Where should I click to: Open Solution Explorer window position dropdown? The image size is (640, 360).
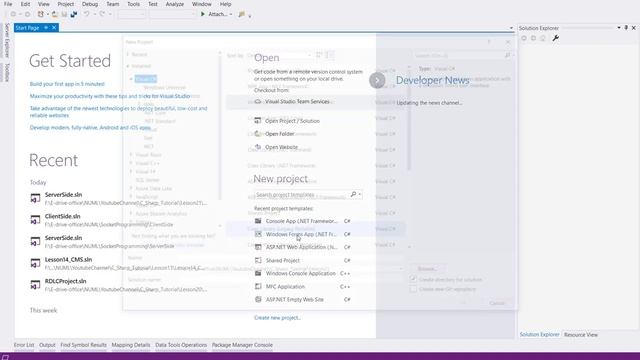coord(619,28)
